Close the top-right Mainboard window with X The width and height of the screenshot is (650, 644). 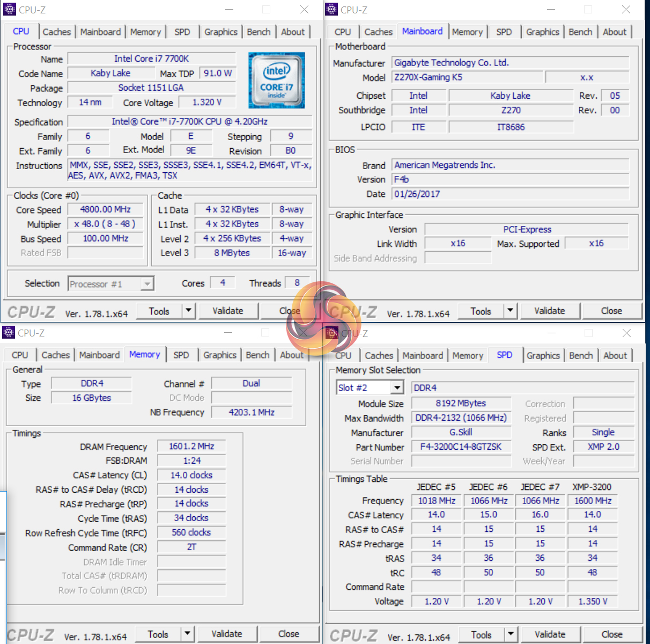(626, 10)
